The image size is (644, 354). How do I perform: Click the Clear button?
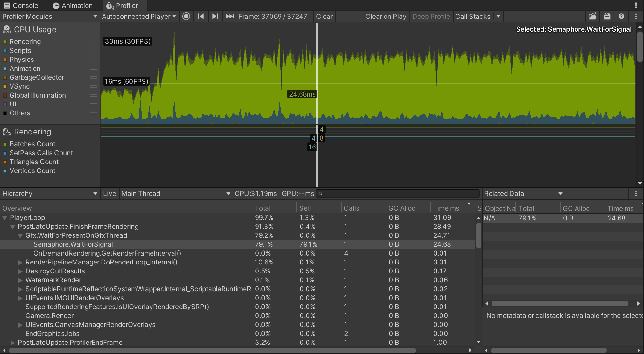pyautogui.click(x=324, y=16)
